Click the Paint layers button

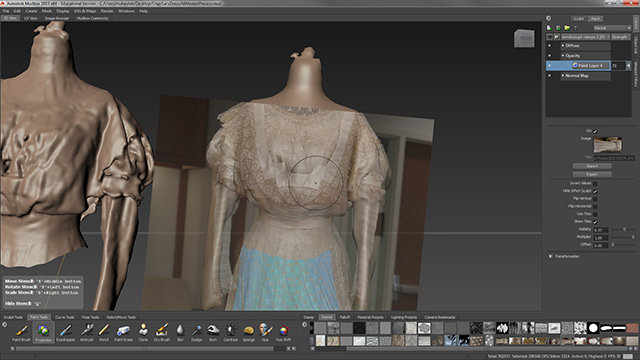595,19
